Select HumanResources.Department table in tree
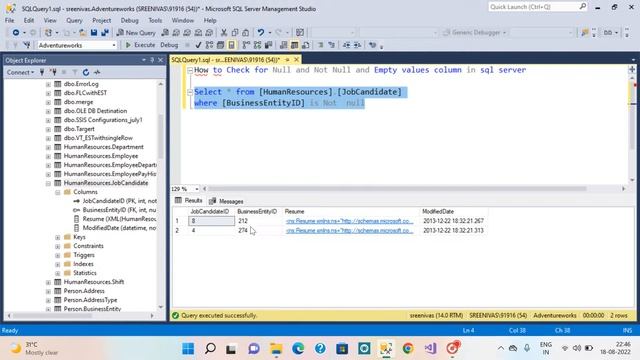The height and width of the screenshot is (360, 640). pyautogui.click(x=104, y=147)
